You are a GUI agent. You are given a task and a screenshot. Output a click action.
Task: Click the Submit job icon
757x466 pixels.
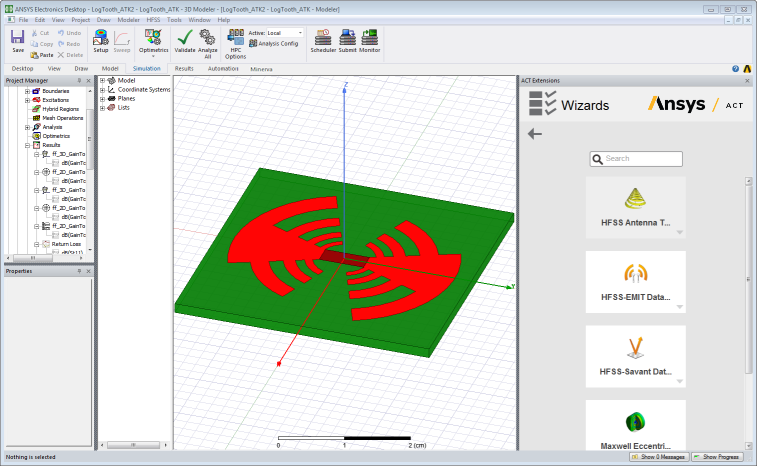point(348,41)
